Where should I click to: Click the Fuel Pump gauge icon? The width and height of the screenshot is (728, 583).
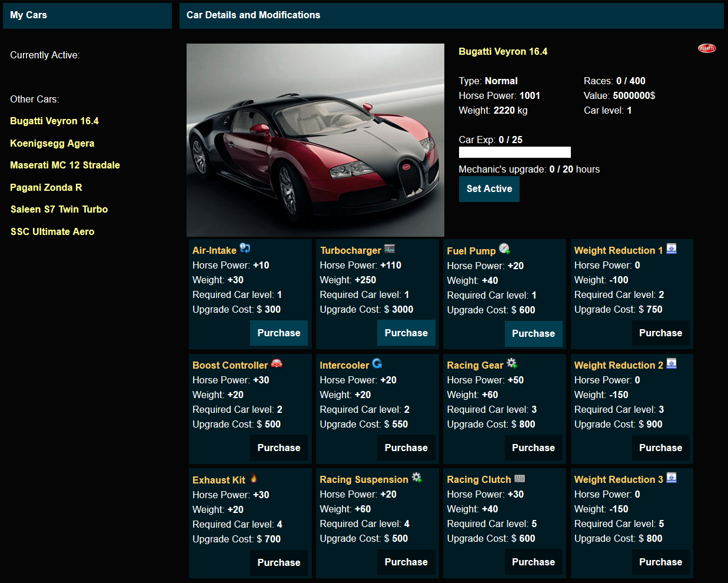click(504, 249)
